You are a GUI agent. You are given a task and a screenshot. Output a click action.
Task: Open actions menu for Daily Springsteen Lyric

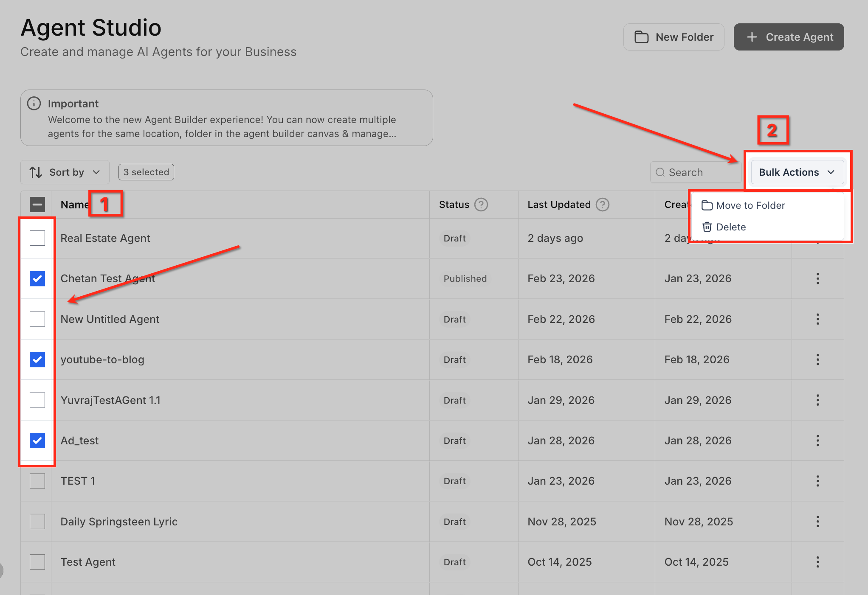point(817,522)
